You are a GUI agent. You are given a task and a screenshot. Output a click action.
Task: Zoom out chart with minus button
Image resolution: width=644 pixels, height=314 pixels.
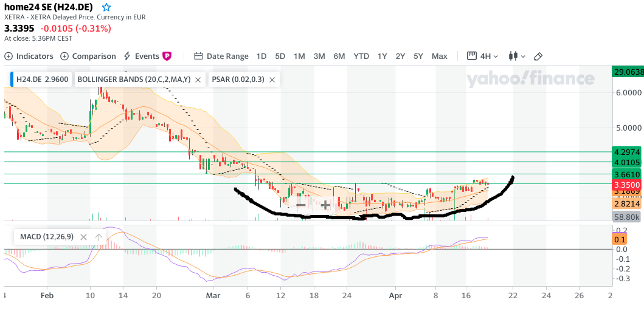coord(300,205)
